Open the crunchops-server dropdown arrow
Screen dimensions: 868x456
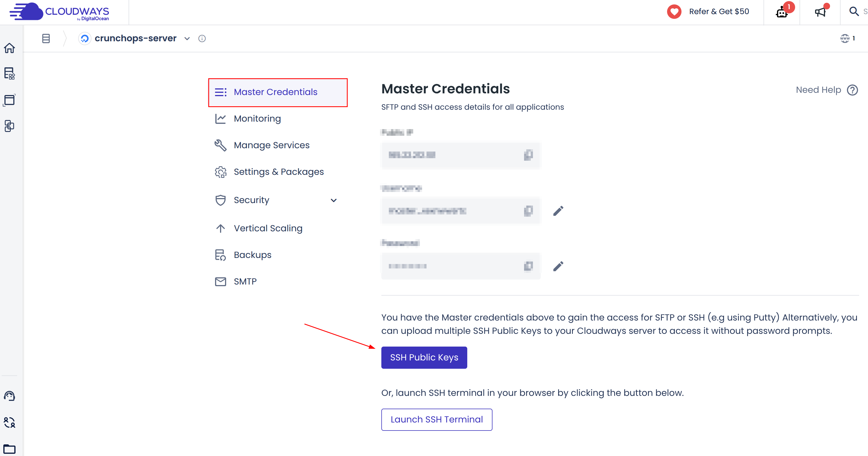tap(187, 39)
